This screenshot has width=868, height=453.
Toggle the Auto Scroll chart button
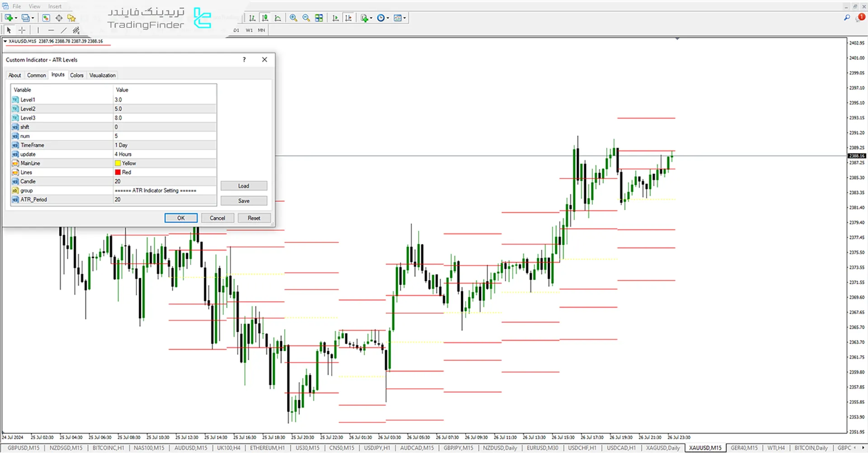335,18
